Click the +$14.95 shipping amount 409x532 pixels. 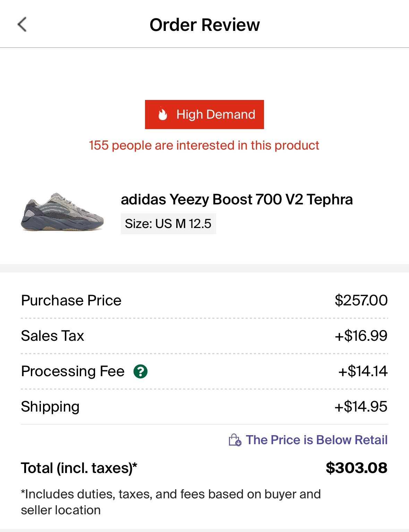[361, 407]
